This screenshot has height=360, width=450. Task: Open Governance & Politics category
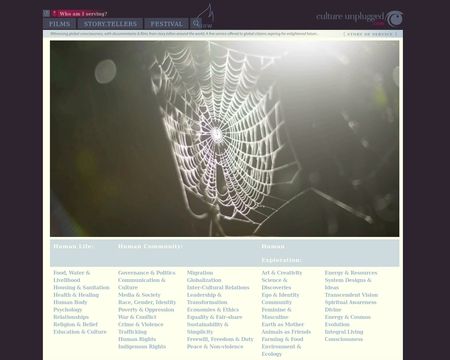[147, 273]
